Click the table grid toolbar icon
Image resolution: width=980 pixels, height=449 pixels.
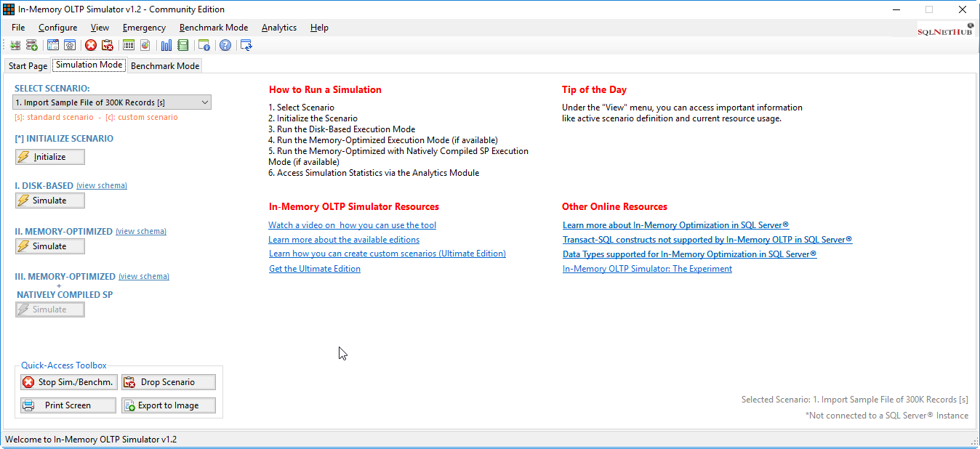129,45
